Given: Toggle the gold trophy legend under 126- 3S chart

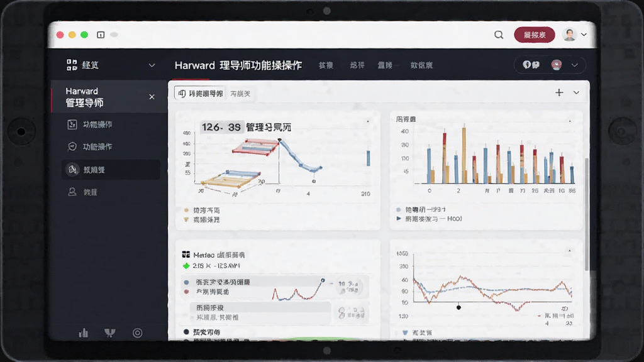Looking at the screenshot, I should (186, 219).
